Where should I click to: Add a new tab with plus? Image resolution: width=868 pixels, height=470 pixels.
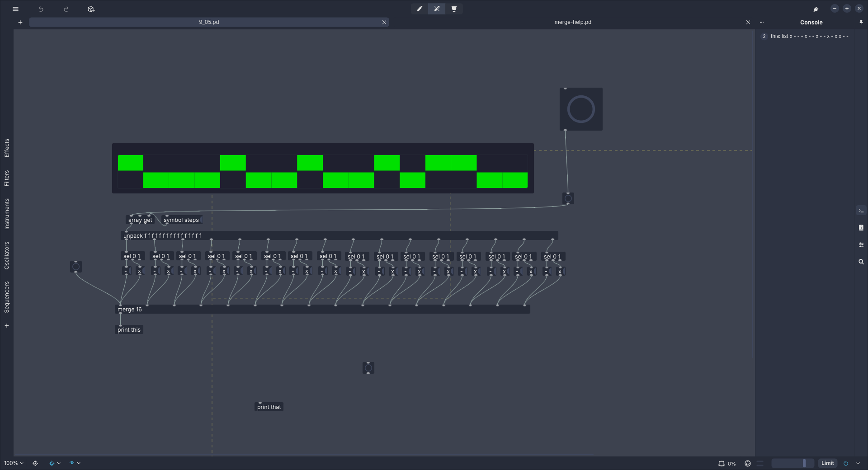click(20, 22)
